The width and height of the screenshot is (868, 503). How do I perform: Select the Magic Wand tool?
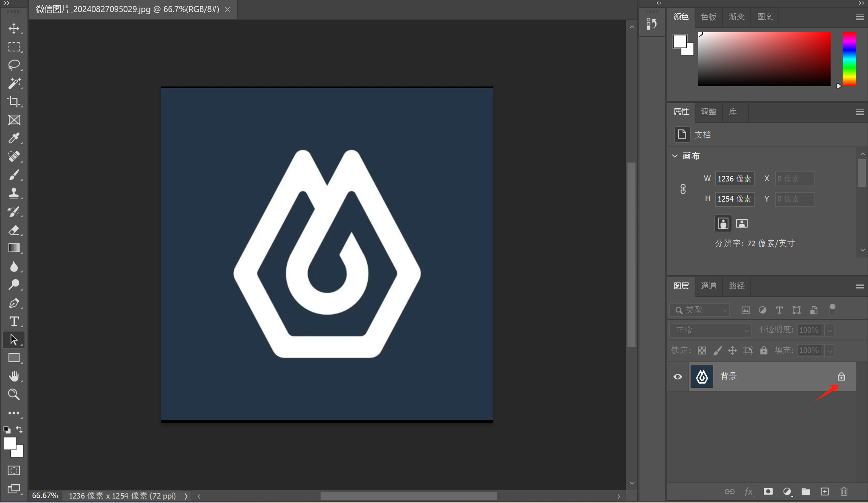click(14, 83)
